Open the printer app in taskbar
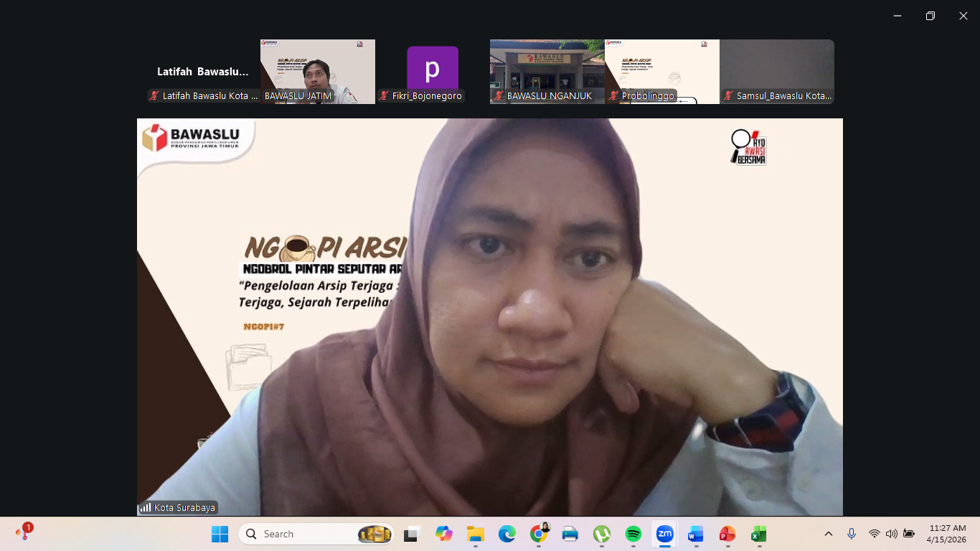The image size is (980, 551). (570, 534)
